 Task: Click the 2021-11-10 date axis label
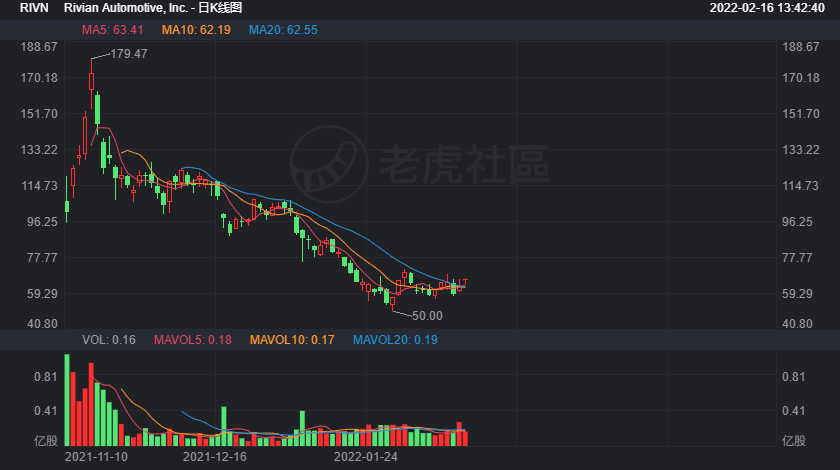point(96,457)
